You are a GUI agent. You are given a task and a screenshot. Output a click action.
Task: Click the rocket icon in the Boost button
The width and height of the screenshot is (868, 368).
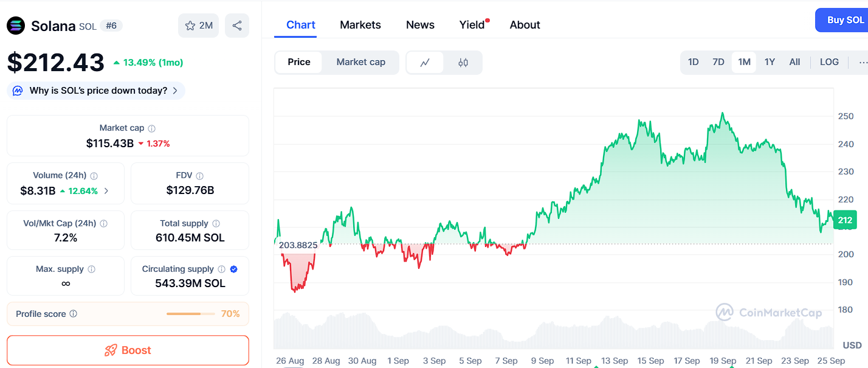point(111,350)
